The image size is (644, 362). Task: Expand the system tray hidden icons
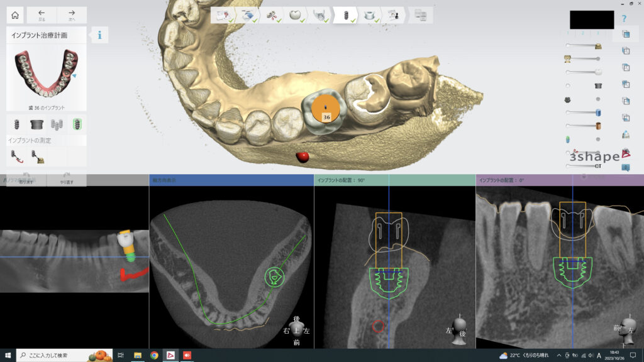(x=558, y=356)
